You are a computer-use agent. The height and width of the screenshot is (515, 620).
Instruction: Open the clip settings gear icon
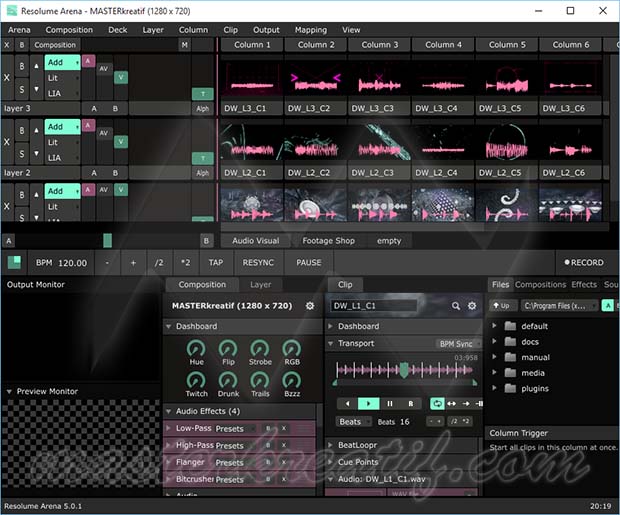[472, 306]
